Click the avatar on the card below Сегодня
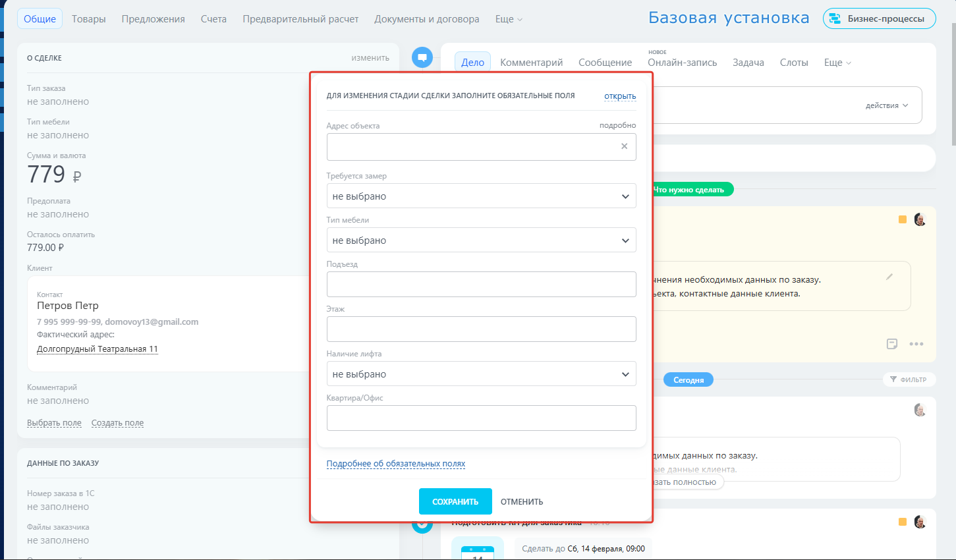956x560 pixels. point(920,410)
